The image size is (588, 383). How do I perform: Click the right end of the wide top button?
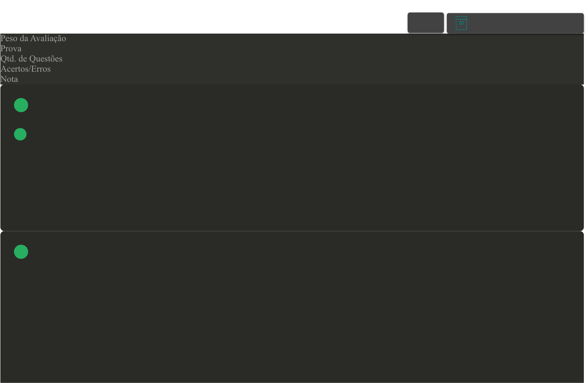tap(566, 23)
